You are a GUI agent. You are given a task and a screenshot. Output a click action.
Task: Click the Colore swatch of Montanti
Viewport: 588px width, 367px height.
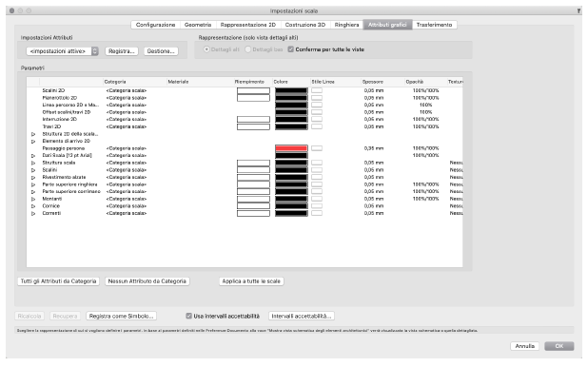pos(291,199)
